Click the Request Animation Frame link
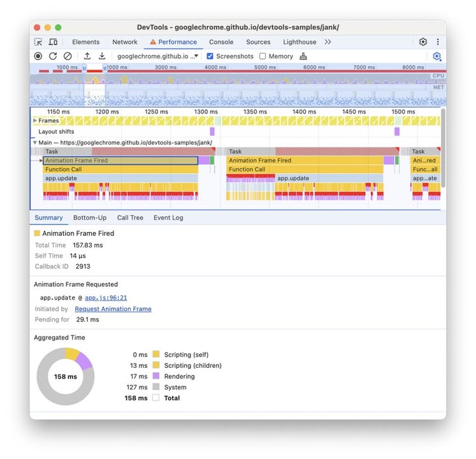Viewport: 476px width, 459px height. pos(113,309)
